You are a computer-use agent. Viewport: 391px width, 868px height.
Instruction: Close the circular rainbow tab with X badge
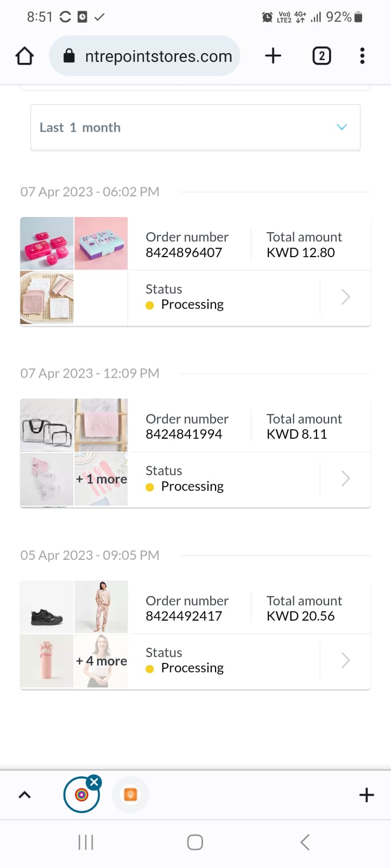94,782
